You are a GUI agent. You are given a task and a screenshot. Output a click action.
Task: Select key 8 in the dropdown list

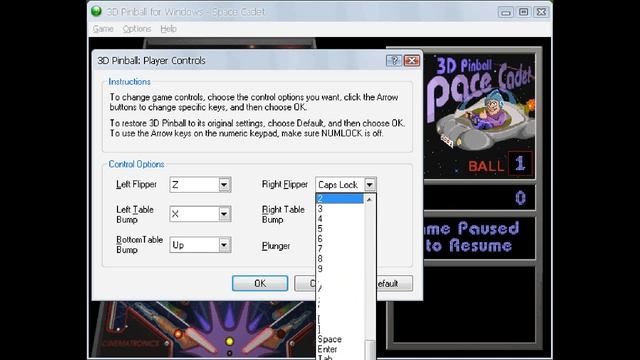coord(340,259)
